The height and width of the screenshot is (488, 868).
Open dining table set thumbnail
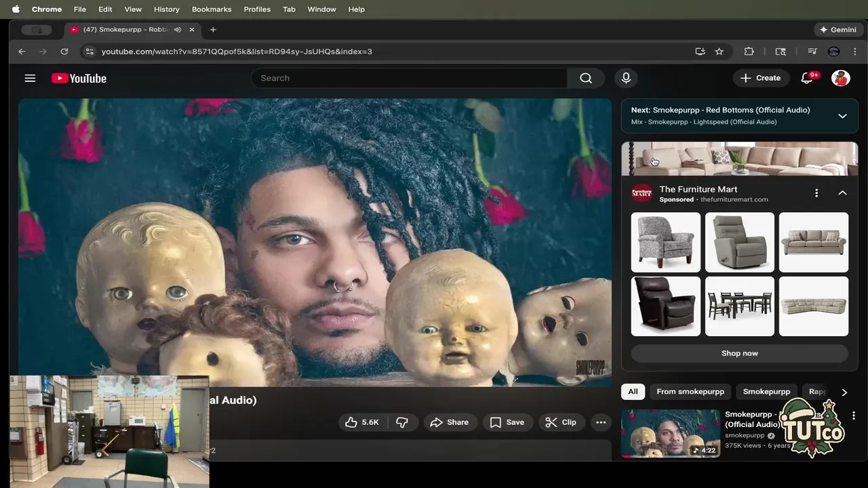coord(740,306)
